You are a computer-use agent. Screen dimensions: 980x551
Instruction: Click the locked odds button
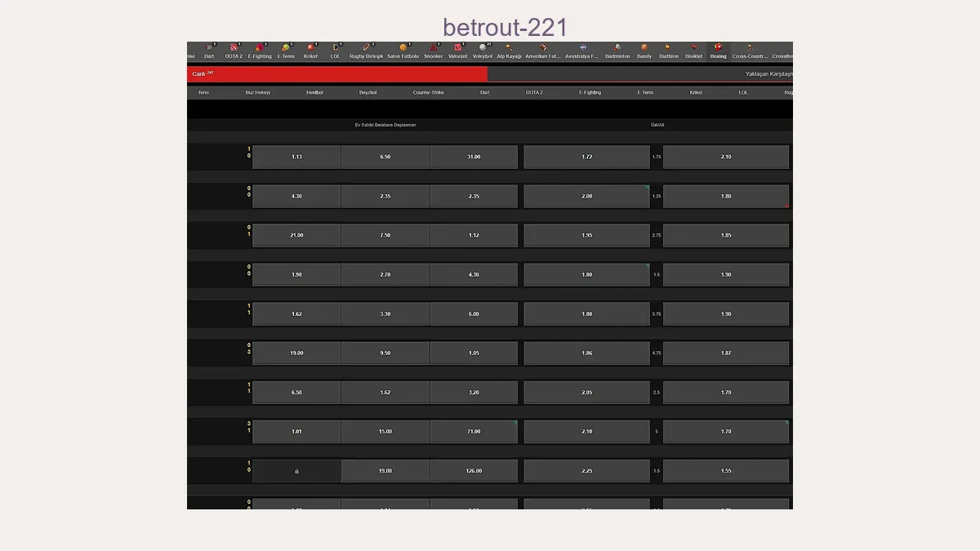(296, 471)
